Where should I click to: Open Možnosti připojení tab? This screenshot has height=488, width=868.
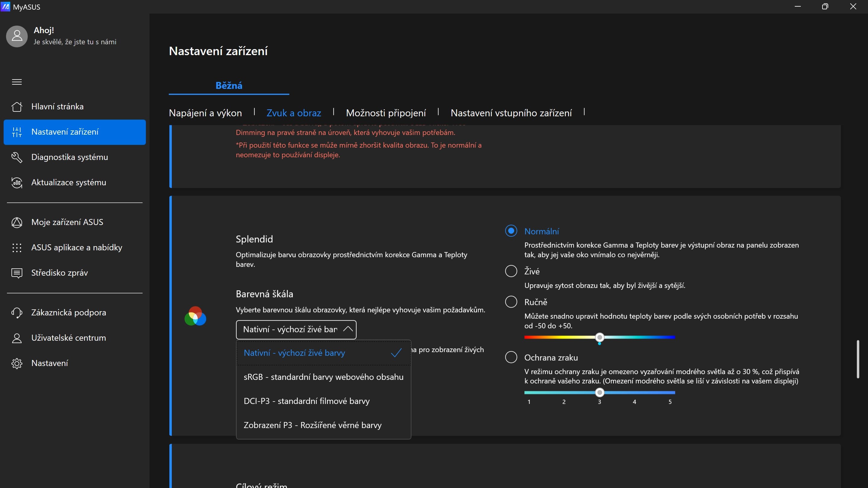(386, 113)
